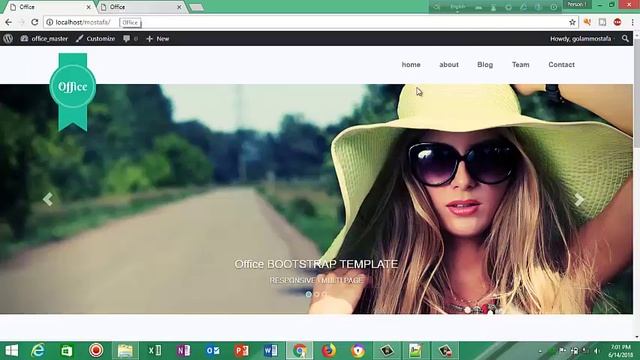This screenshot has width=640, height=360.
Task: Open the New content menu
Action: 158,39
